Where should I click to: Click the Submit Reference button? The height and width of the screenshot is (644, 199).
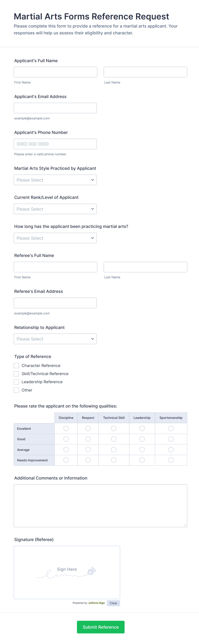[101, 627]
